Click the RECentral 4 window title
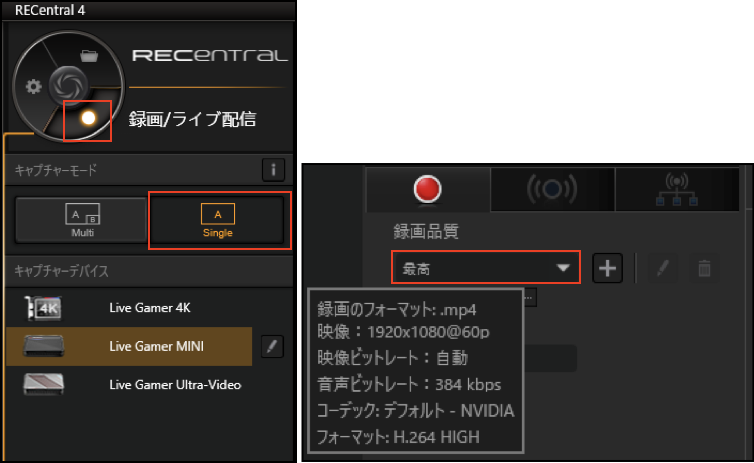Image resolution: width=754 pixels, height=463 pixels. click(x=50, y=10)
